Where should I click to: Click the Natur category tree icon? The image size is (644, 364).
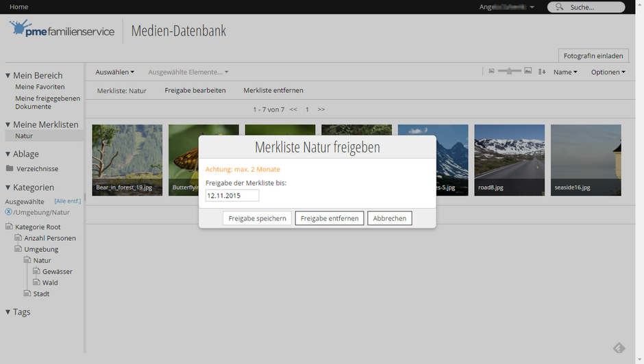pos(27,259)
